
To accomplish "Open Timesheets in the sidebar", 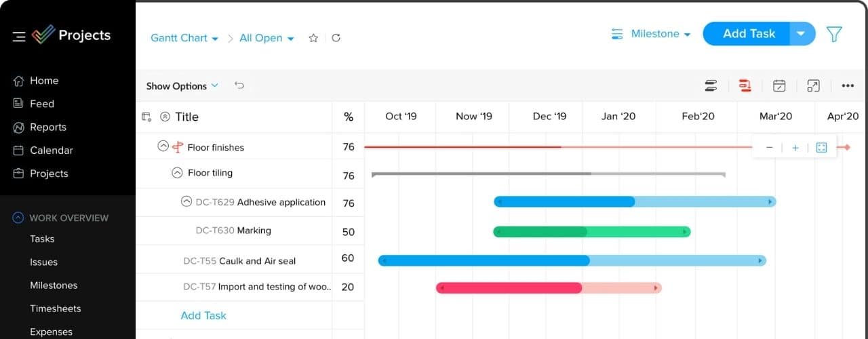I will 55,308.
